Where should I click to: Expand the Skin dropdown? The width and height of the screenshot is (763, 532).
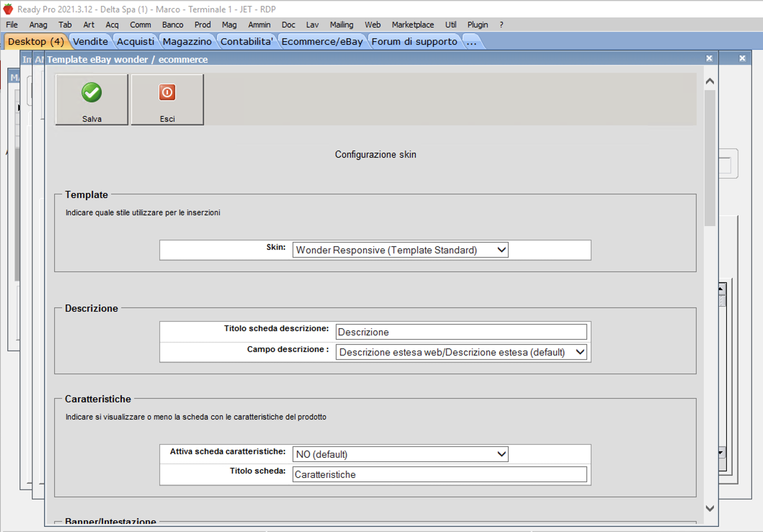[400, 250]
